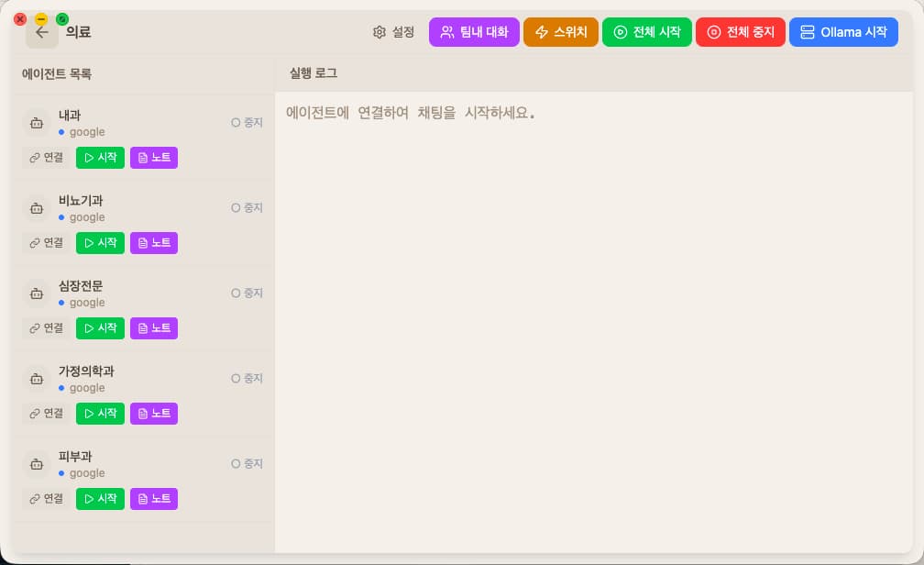Click the 중지 status of 내과
This screenshot has height=565, width=924.
click(247, 122)
